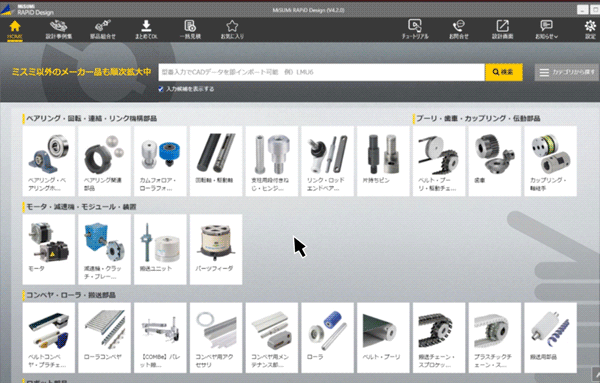Open ベアリング関連部品 category card
The width and height of the screenshot is (600, 383).
click(x=104, y=161)
